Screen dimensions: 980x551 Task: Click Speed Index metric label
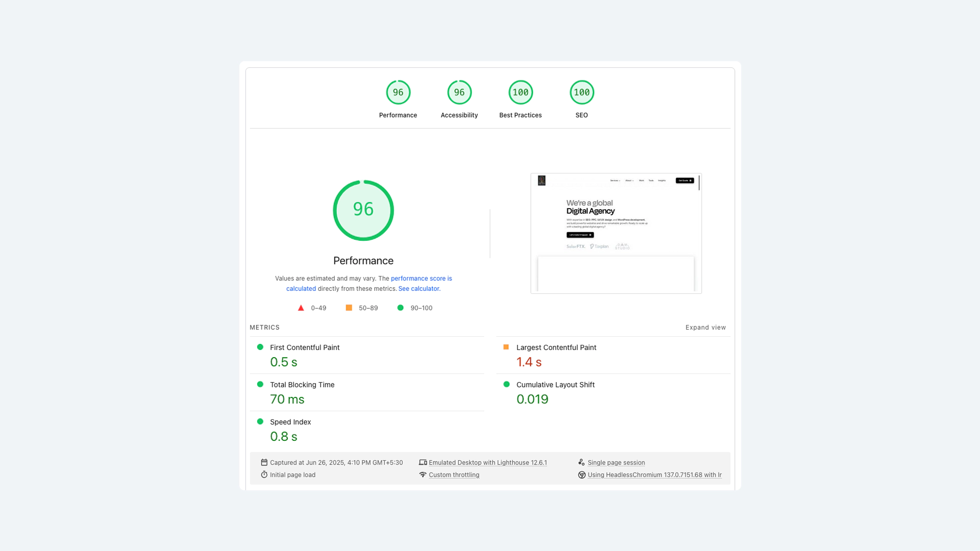tap(290, 422)
